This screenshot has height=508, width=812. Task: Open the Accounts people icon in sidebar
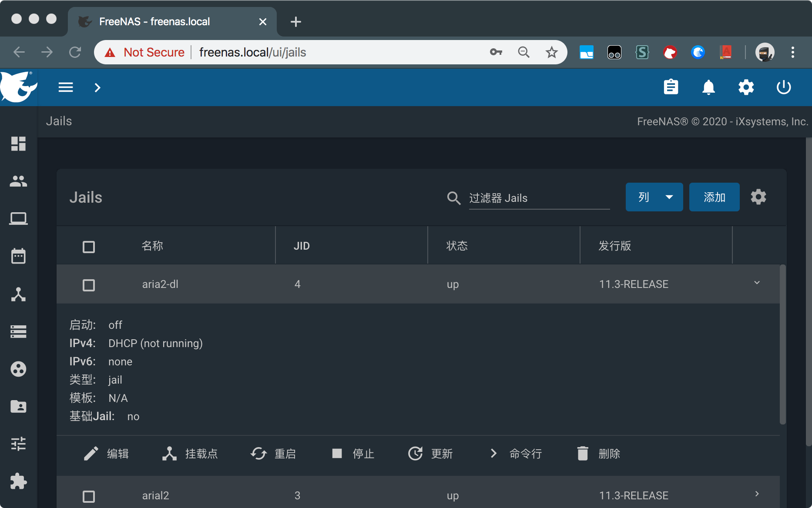pyautogui.click(x=18, y=181)
